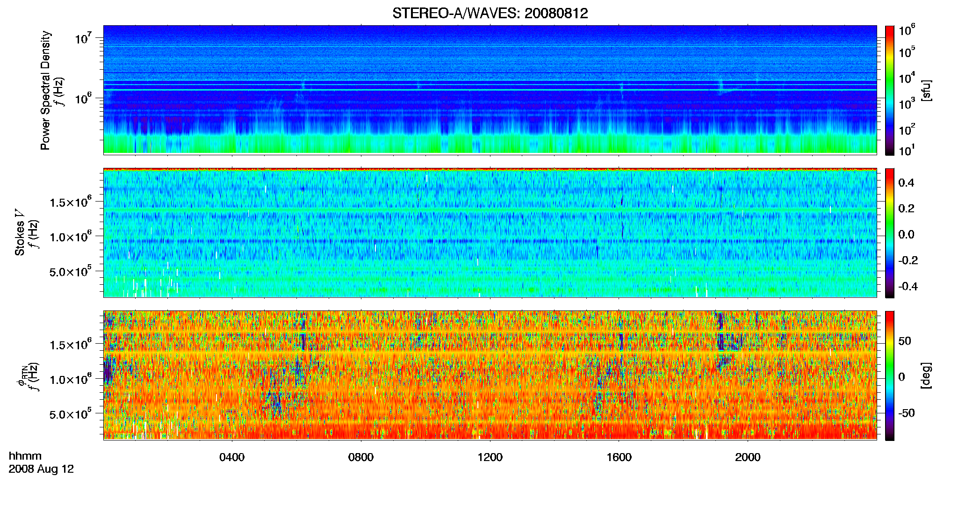Screen dimensions: 980x505
Task: Click the degrees color bar for phi RTN
Action: 890,375
